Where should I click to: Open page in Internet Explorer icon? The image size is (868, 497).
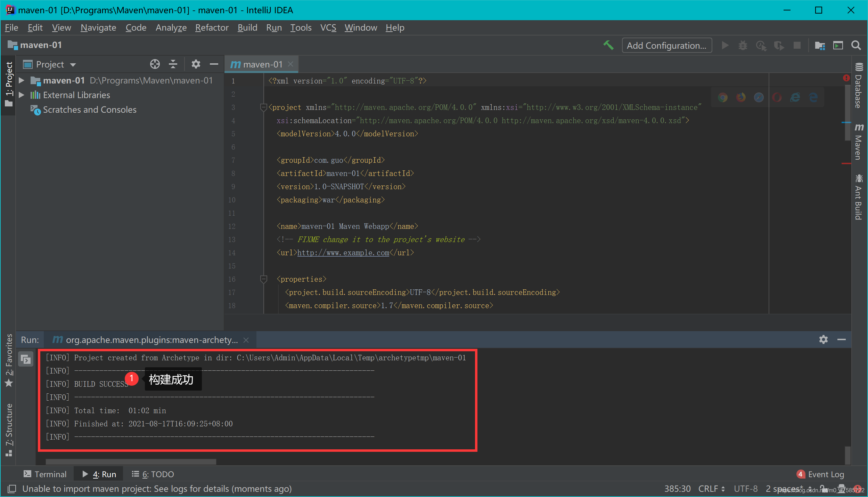tap(795, 98)
